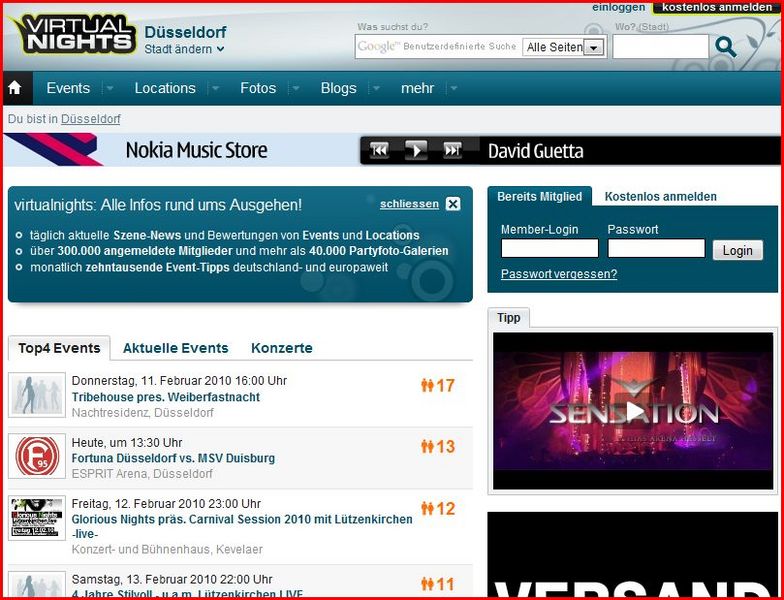The width and height of the screenshot is (784, 600).
Task: Click the einloggen link at top
Action: 618,8
